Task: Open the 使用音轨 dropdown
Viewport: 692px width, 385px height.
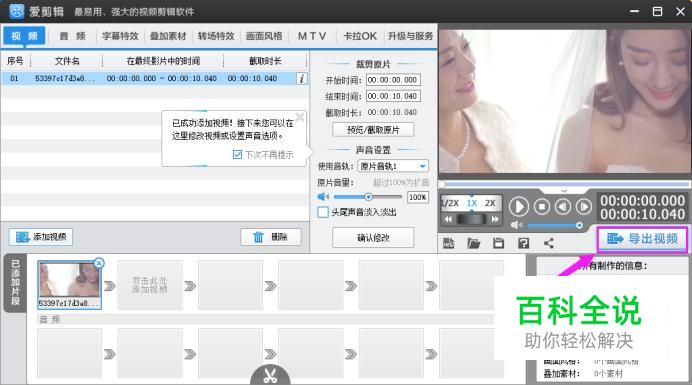Action: coord(393,166)
